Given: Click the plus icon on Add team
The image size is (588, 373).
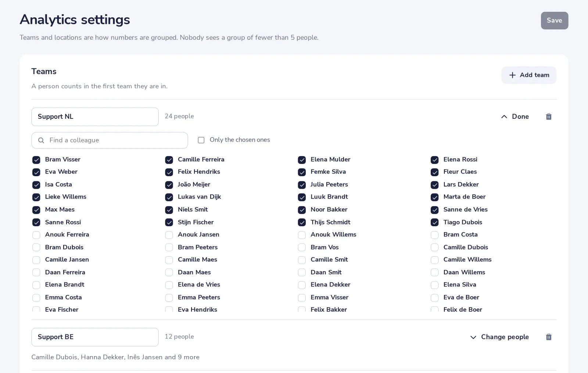Looking at the screenshot, I should click(x=512, y=75).
